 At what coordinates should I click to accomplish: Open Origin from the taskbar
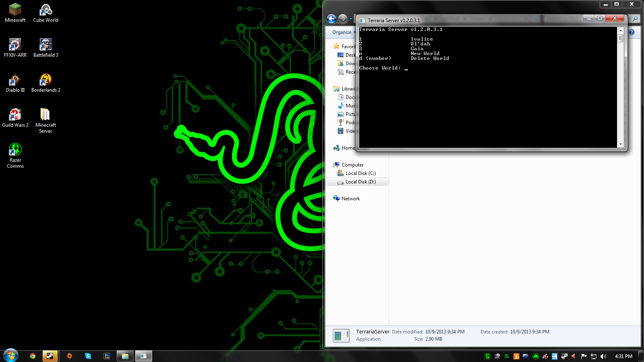(70, 356)
